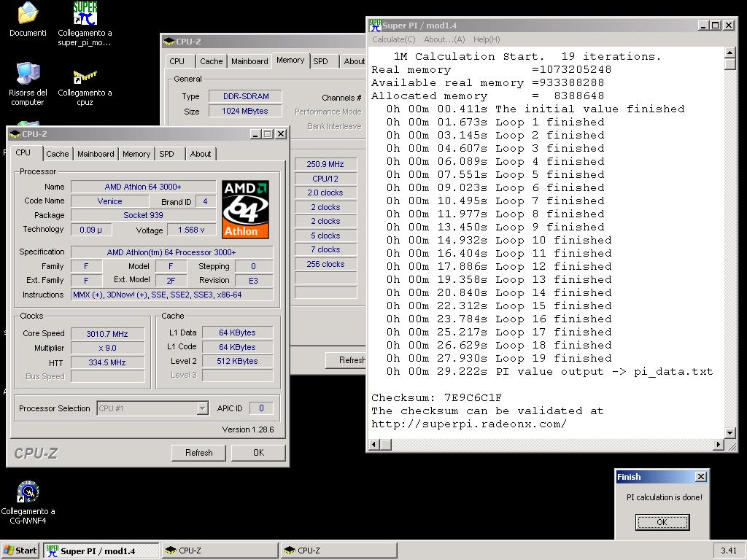Image resolution: width=747 pixels, height=560 pixels.
Task: Open the About tab in front CPU-Z
Action: coord(201,154)
